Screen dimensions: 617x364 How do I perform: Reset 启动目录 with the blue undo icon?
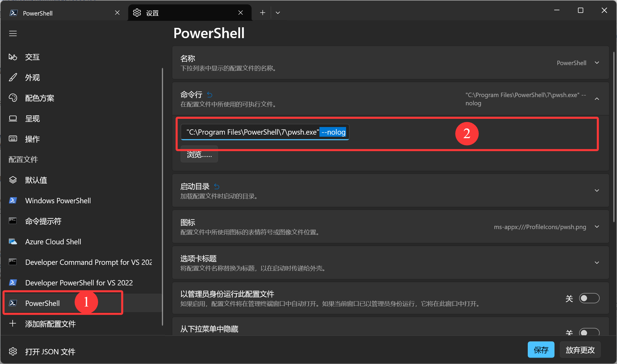pos(217,186)
